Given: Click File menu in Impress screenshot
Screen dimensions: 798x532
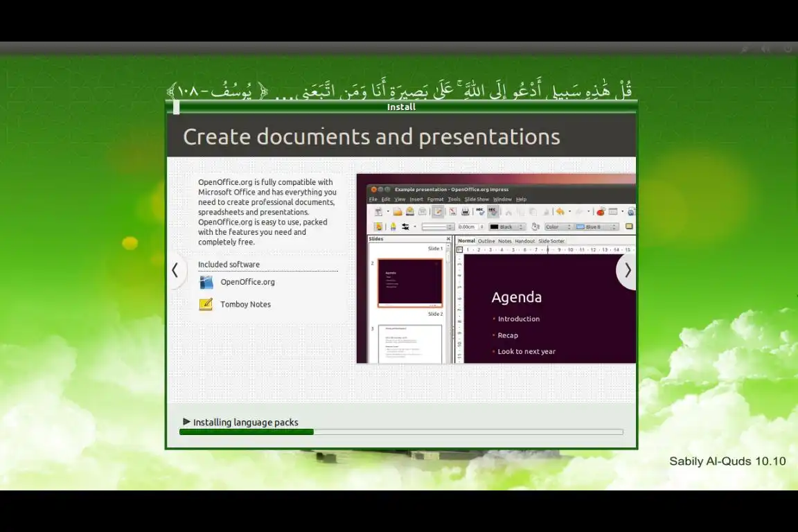Looking at the screenshot, I should (x=373, y=199).
